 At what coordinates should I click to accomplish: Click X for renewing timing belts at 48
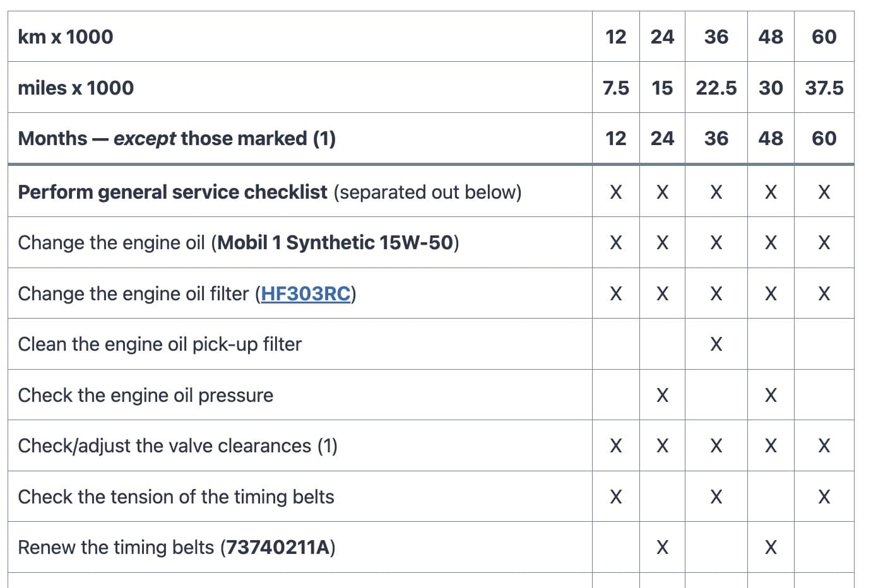point(771,547)
